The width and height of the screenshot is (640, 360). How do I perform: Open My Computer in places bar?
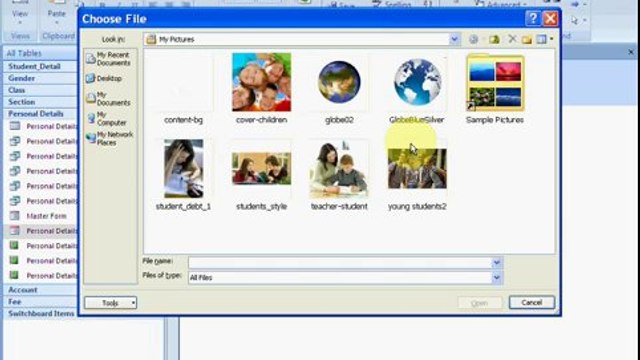(107, 118)
